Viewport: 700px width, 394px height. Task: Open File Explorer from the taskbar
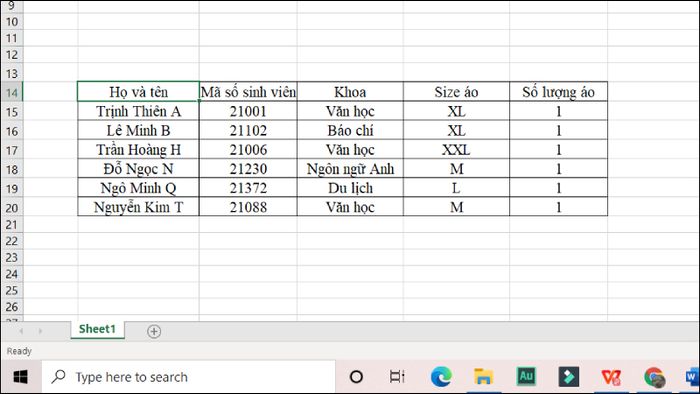(483, 377)
